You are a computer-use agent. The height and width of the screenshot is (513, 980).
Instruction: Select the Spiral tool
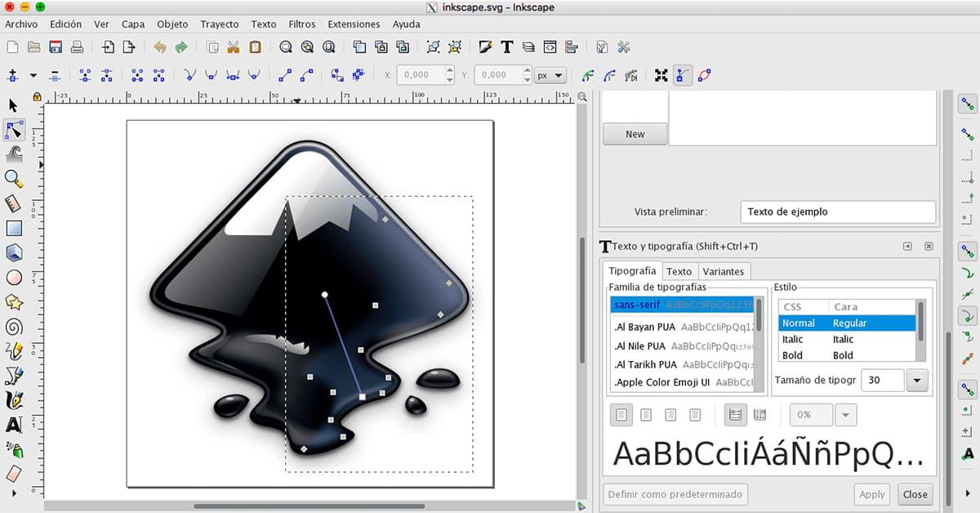coord(12,326)
